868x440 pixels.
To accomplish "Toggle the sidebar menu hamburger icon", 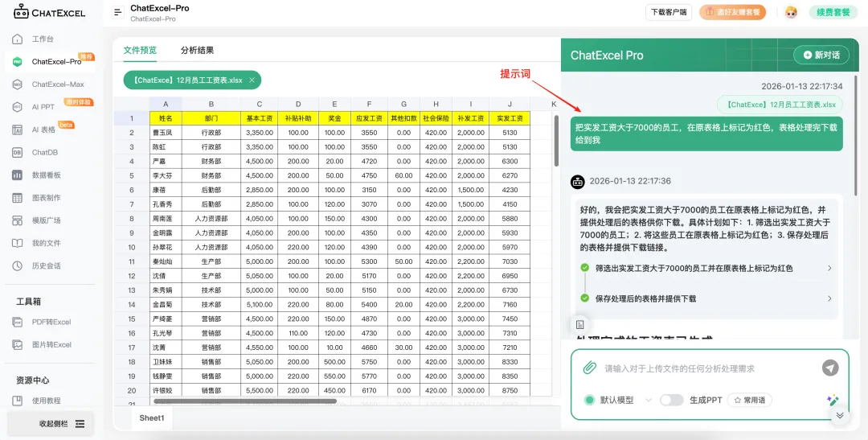I will pyautogui.click(x=117, y=12).
